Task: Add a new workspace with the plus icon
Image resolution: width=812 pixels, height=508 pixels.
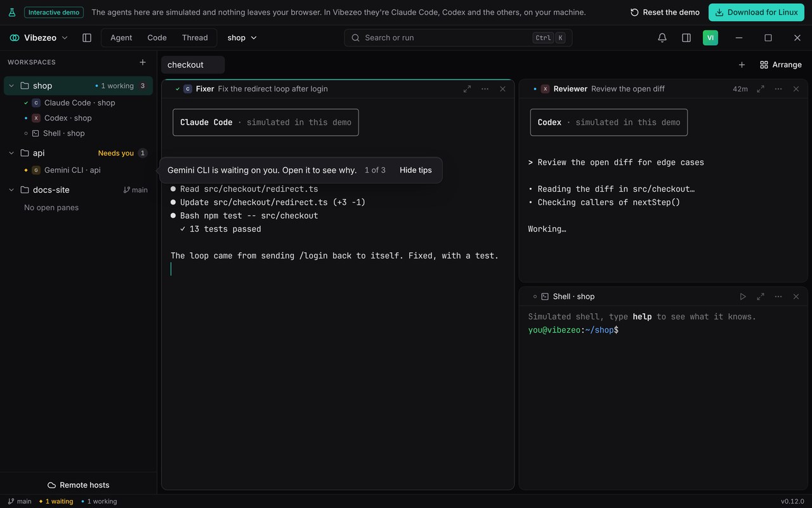Action: coord(143,62)
